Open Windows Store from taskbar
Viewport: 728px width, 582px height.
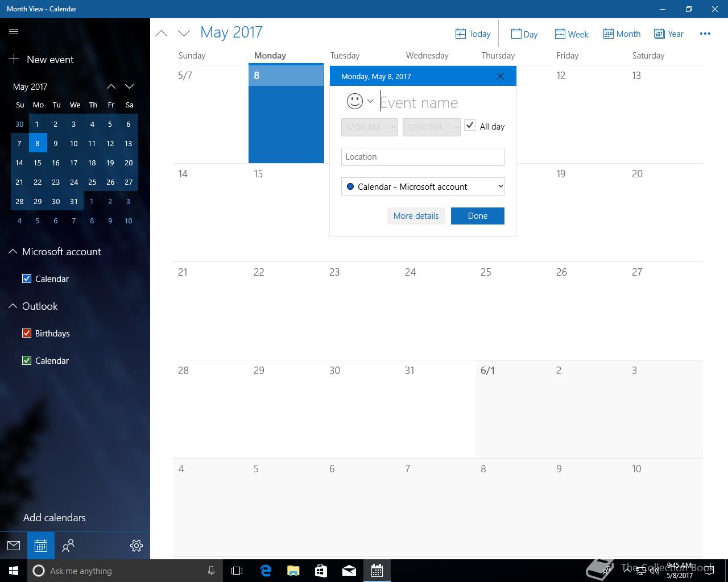(x=321, y=571)
